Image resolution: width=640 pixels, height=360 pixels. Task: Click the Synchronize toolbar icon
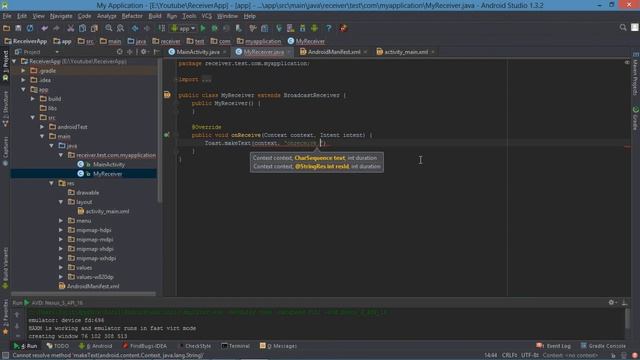point(30,28)
